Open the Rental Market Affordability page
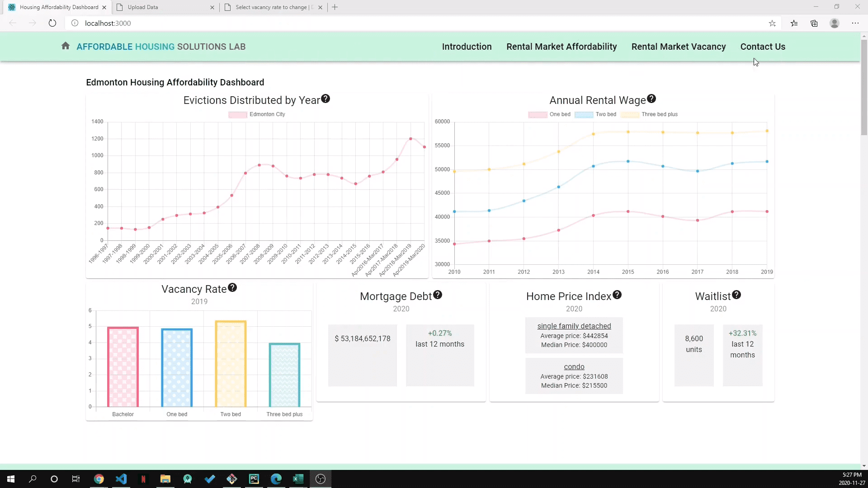This screenshot has height=488, width=868. point(561,47)
